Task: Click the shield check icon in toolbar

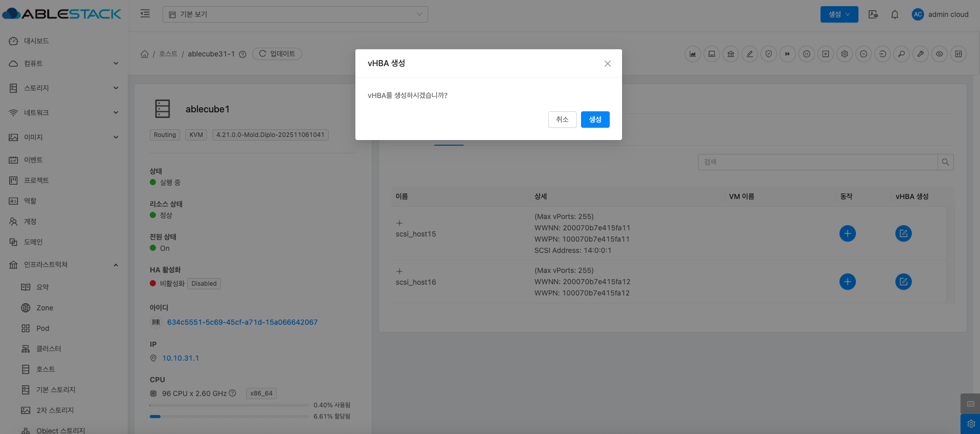Action: [769, 54]
